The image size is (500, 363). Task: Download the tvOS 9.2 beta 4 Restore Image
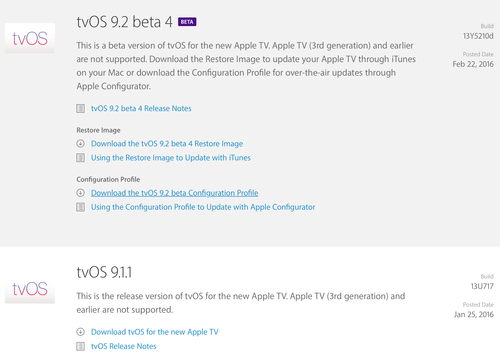click(167, 144)
